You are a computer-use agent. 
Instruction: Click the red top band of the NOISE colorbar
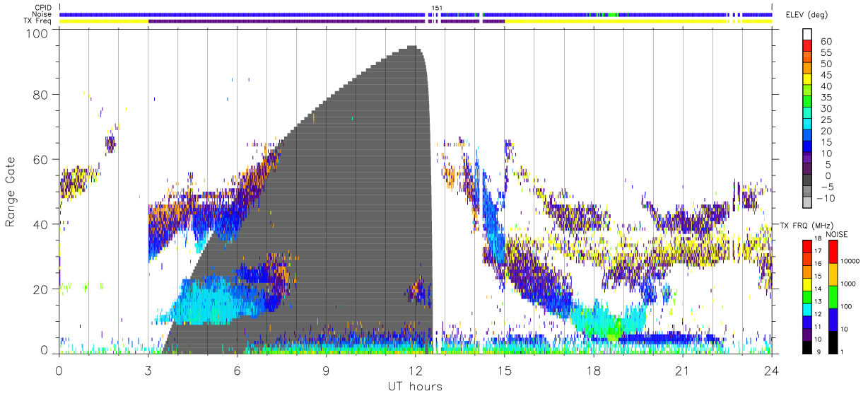(833, 251)
